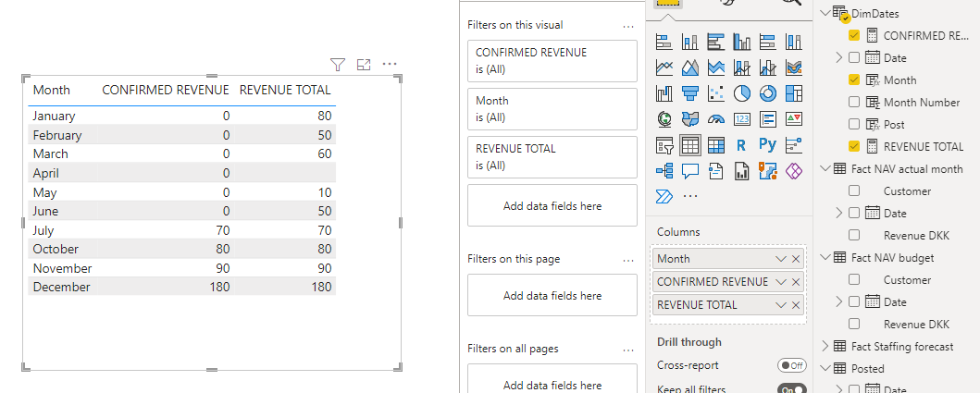Collapse the Posted table
980x393 pixels.
[x=825, y=369]
